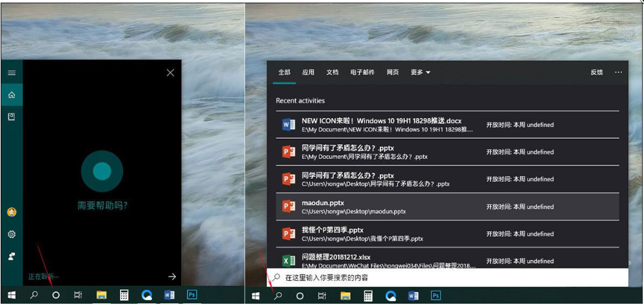Switch to the 电子邮件 search tab
644x307 pixels.
[x=362, y=72]
